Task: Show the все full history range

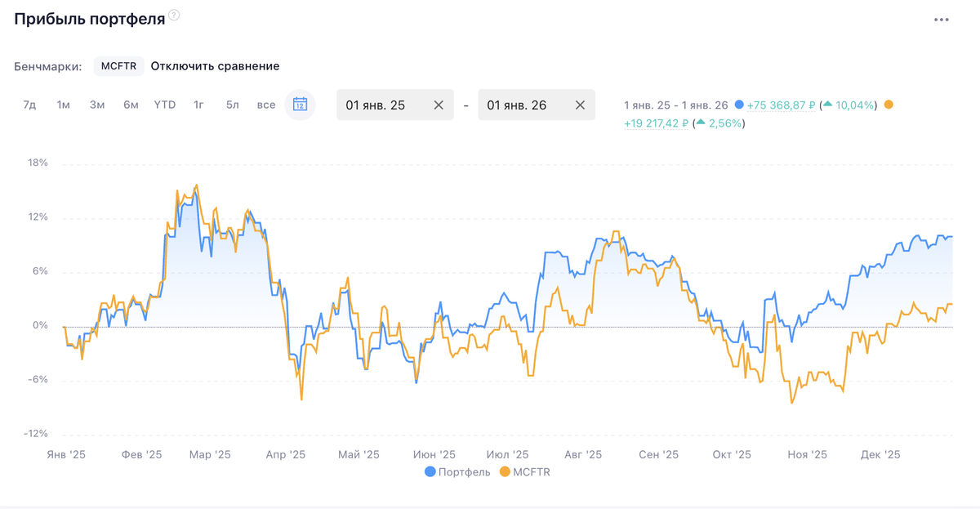Action: click(x=266, y=105)
